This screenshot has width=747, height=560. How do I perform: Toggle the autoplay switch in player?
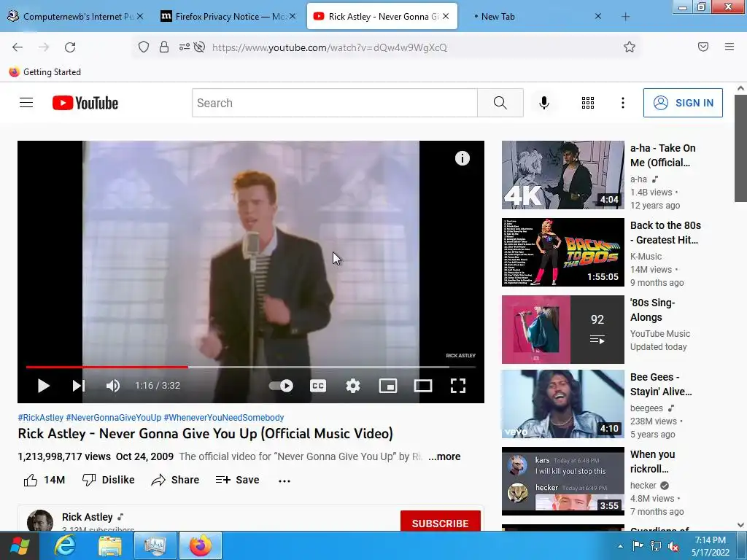(x=281, y=386)
